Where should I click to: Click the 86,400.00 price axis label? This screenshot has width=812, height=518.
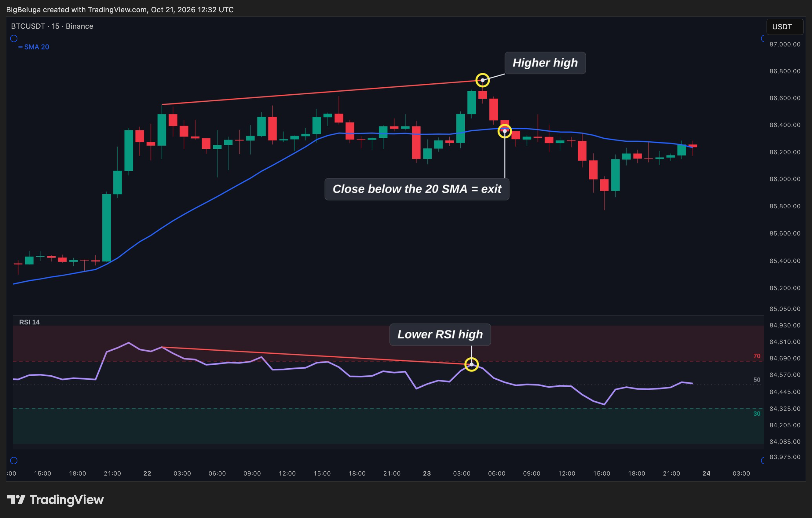coord(785,125)
